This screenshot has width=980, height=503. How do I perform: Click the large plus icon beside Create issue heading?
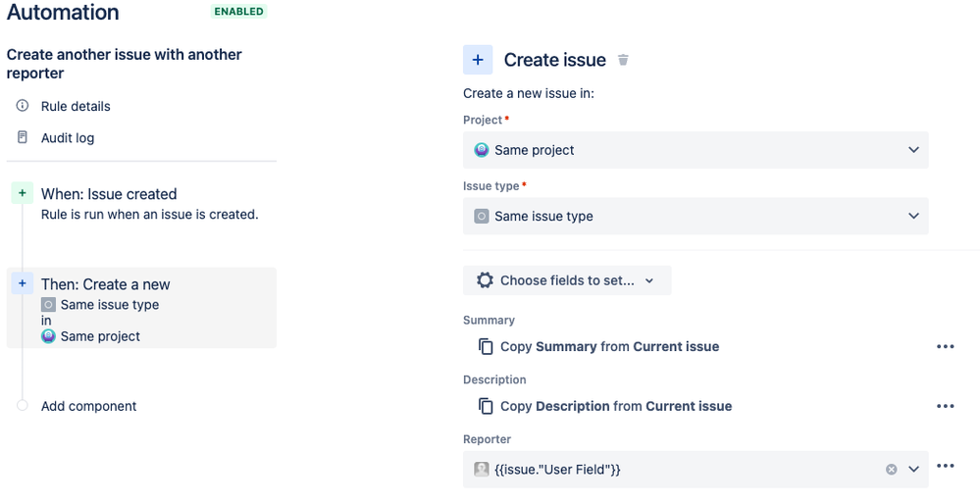[x=478, y=60]
